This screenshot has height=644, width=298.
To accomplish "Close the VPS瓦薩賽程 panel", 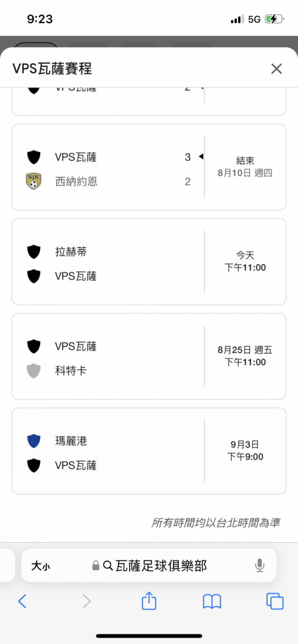I will tap(276, 69).
